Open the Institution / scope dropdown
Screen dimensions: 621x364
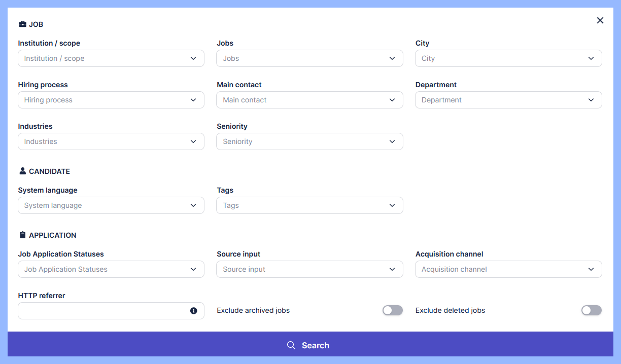[x=111, y=58]
